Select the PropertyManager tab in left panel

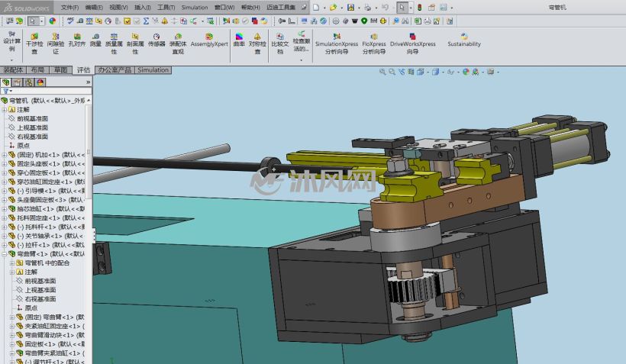coord(17,82)
